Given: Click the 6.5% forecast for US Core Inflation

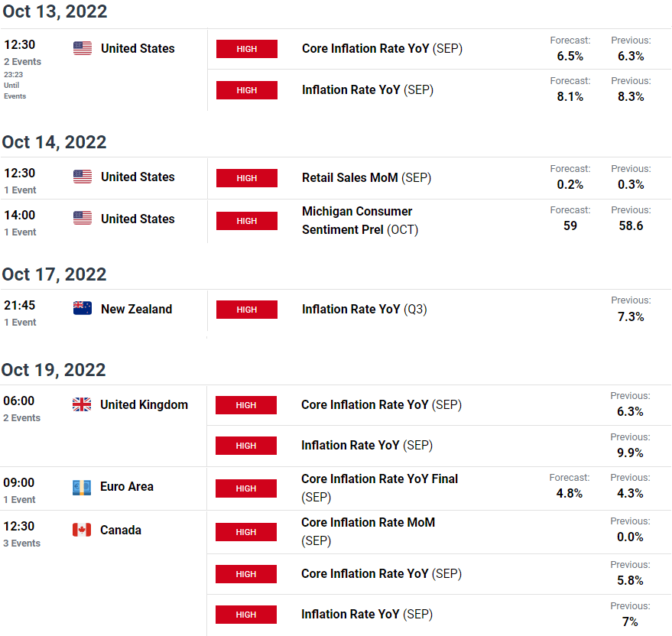Looking at the screenshot, I should [x=570, y=56].
